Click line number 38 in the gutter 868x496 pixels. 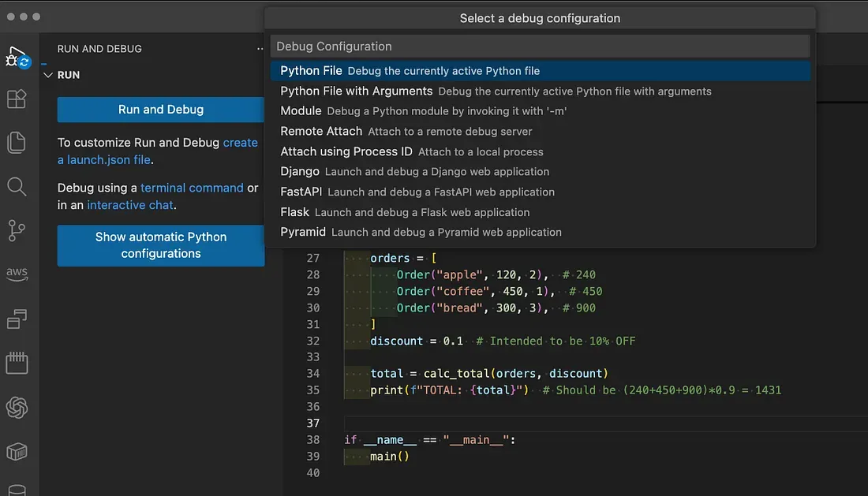(312, 440)
